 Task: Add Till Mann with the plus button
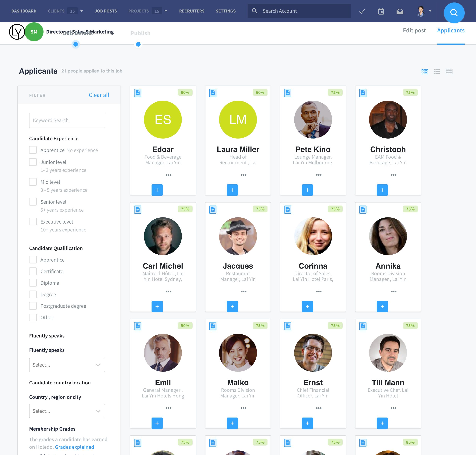[x=382, y=423]
